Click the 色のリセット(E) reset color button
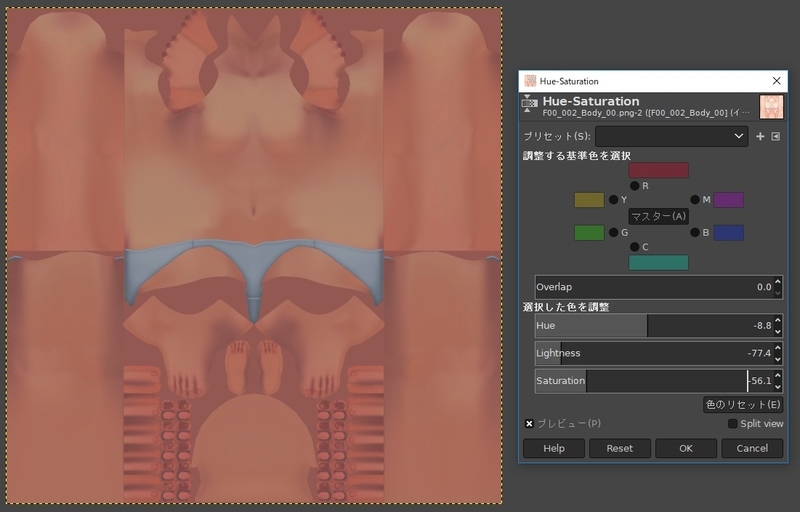This screenshot has width=800, height=512. [743, 404]
